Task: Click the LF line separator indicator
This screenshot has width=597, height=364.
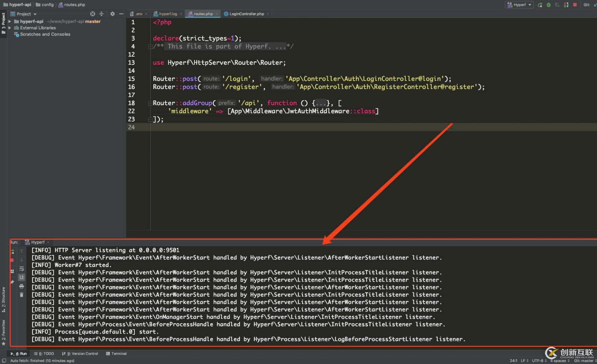Action: coord(524,361)
